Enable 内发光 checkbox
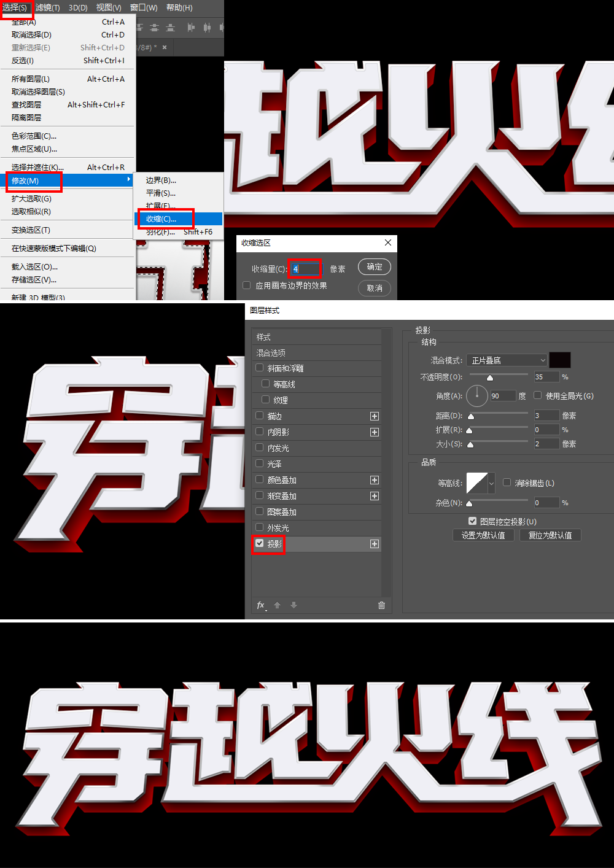The width and height of the screenshot is (614, 868). tap(260, 448)
